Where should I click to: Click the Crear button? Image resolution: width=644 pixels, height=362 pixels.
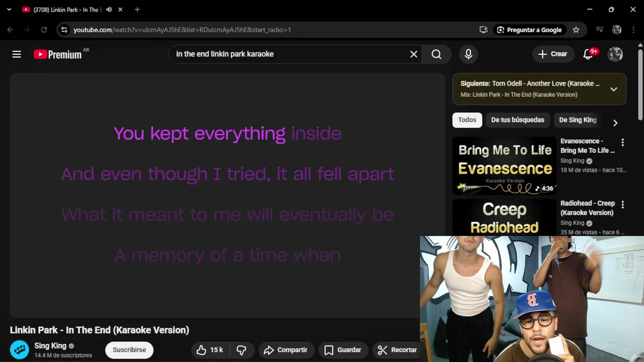[x=552, y=54]
